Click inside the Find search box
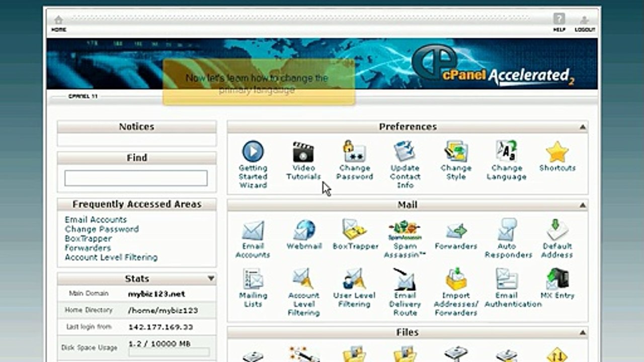The image size is (644, 362). 136,178
